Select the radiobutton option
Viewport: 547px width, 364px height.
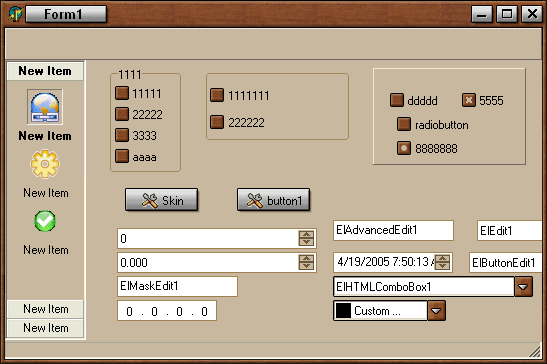click(404, 124)
